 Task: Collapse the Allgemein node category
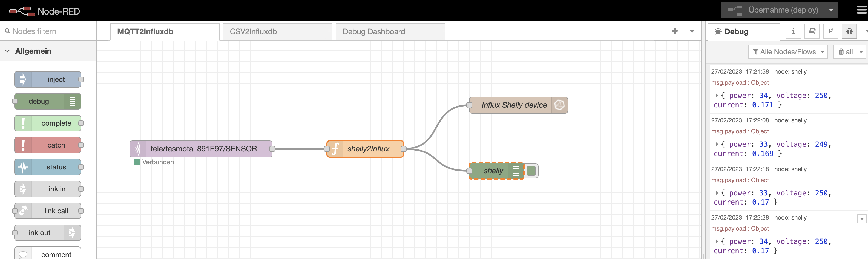click(7, 51)
